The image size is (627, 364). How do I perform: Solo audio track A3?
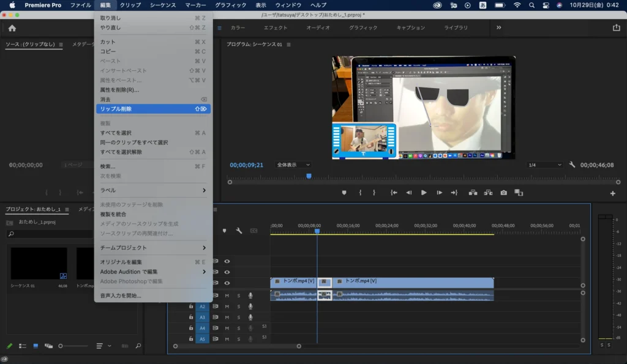coord(239,318)
